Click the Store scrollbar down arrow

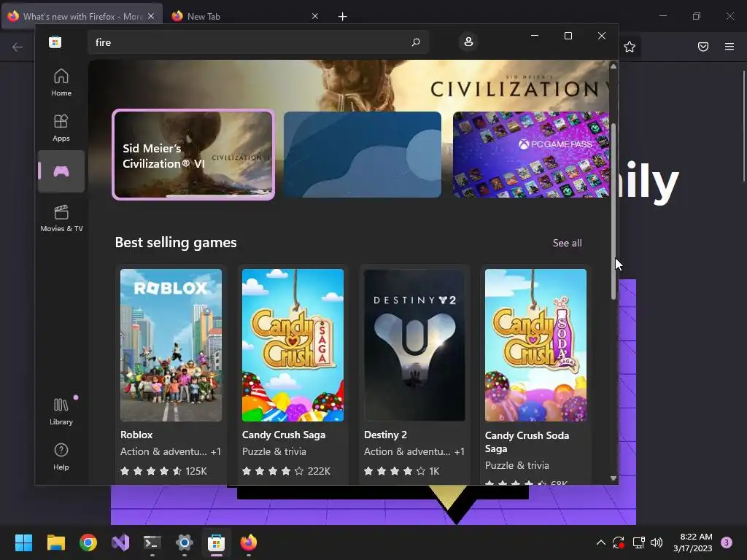(x=614, y=478)
